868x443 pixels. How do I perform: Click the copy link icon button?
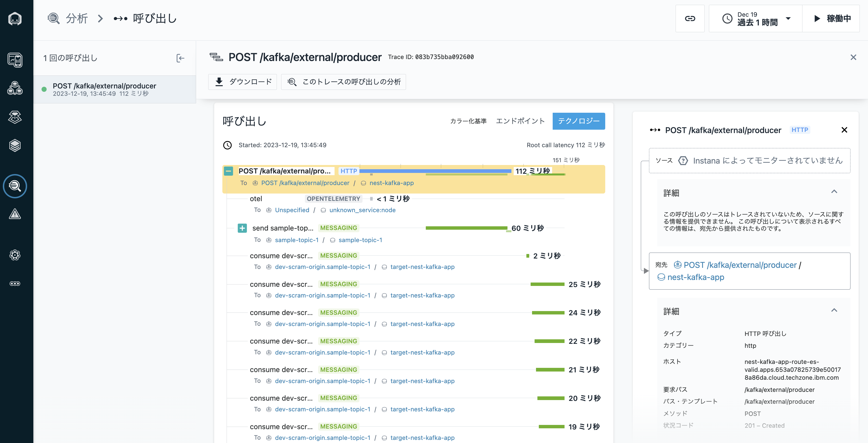point(690,19)
